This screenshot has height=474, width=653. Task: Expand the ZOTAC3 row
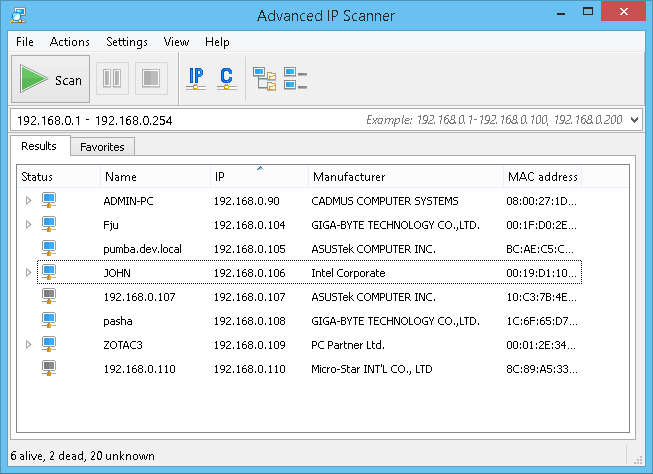coord(28,345)
